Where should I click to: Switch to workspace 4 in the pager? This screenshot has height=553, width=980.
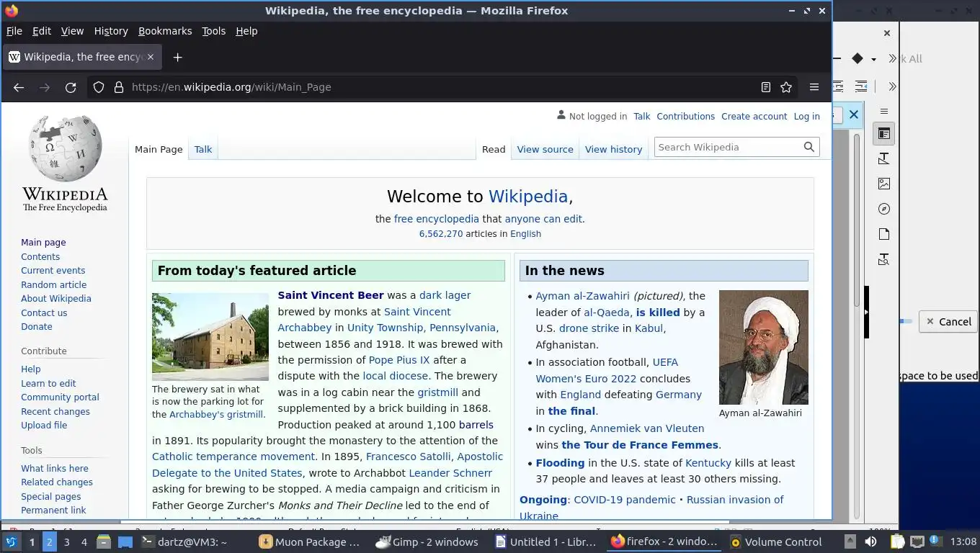(84, 542)
